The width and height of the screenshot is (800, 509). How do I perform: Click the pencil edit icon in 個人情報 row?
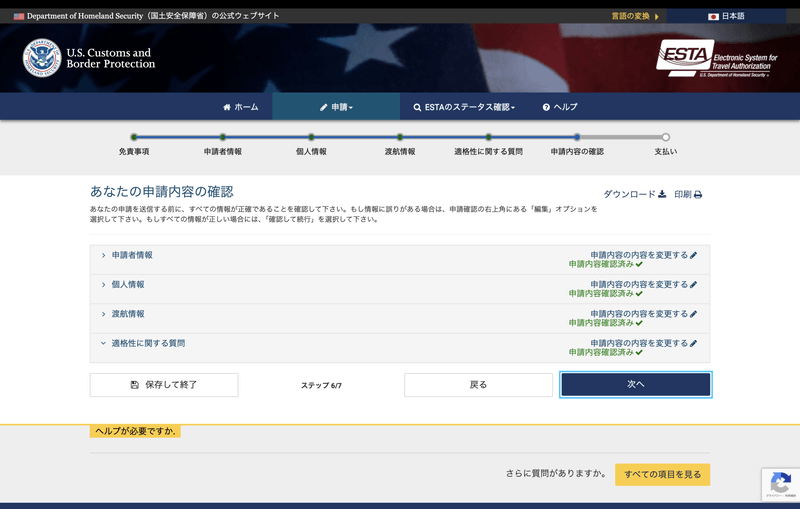point(693,285)
